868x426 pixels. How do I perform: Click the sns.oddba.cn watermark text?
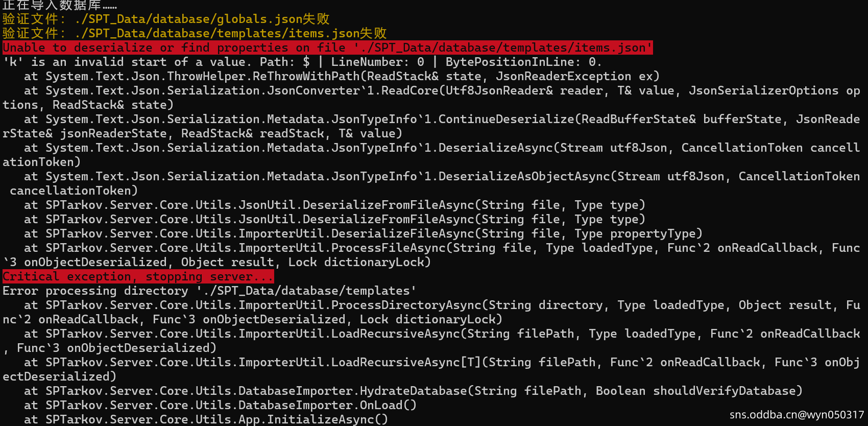(x=797, y=415)
